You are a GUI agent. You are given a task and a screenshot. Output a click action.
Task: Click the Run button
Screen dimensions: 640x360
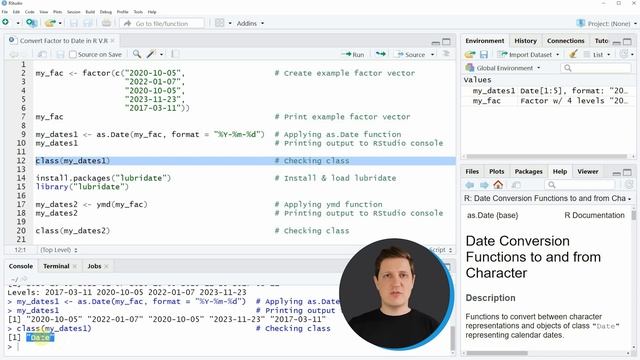352,54
